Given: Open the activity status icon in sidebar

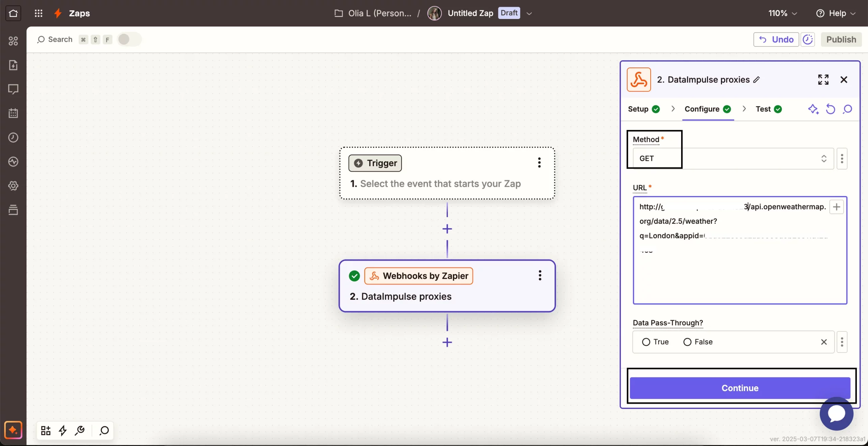Looking at the screenshot, I should click(13, 162).
